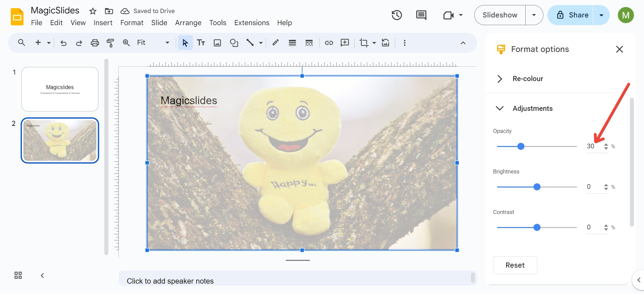Screen dimensions: 644x294
Task: Hide the toolbar menus with chevron
Action: tap(463, 43)
